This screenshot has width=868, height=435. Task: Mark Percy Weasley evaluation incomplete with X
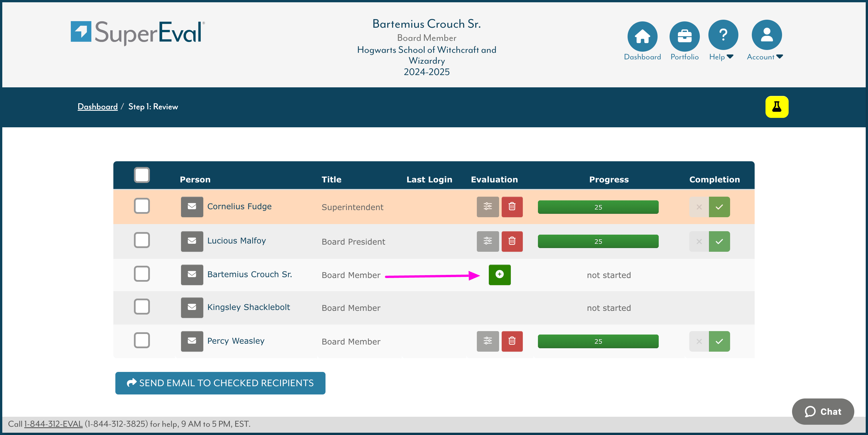point(699,341)
